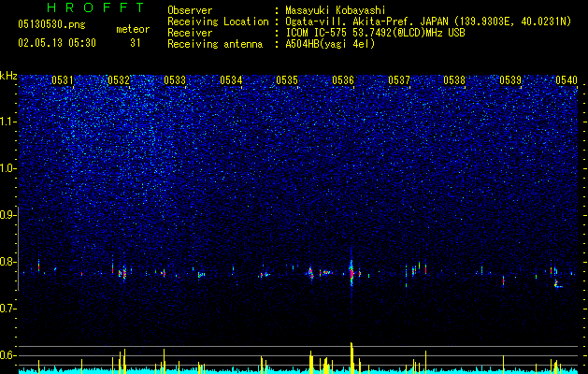Click time marker 0531
588x374 pixels.
[63, 80]
